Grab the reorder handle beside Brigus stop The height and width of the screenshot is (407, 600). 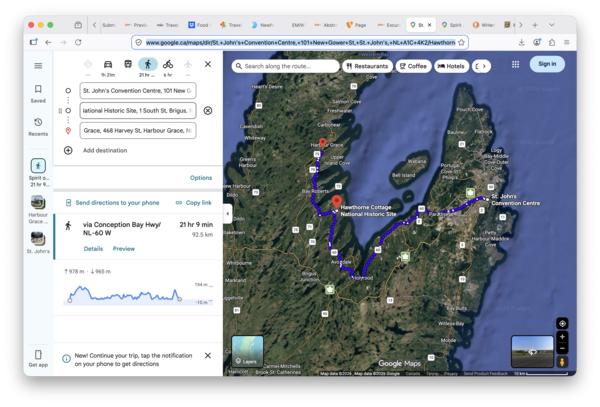click(x=60, y=111)
